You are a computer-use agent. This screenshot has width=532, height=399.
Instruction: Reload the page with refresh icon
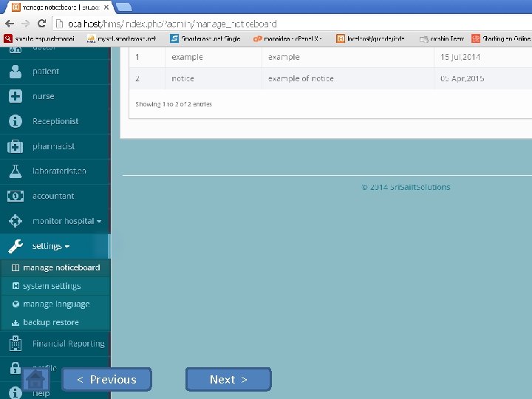[41, 24]
